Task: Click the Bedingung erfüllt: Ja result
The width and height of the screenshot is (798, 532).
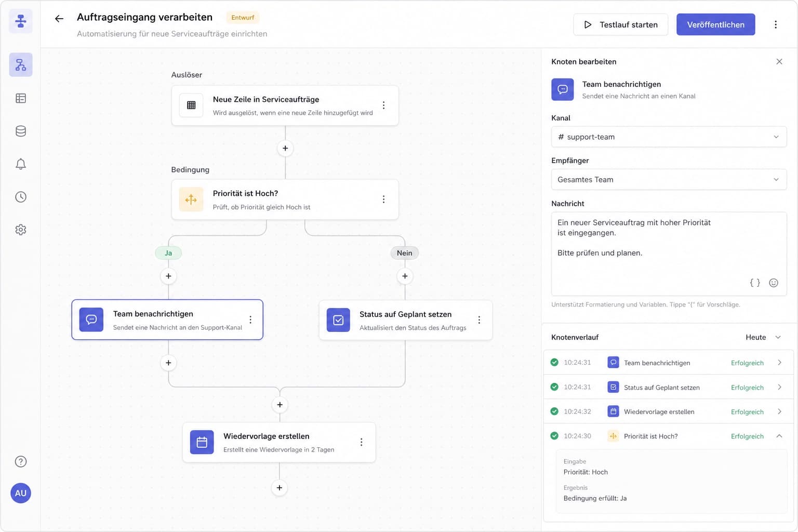Action: (595, 498)
